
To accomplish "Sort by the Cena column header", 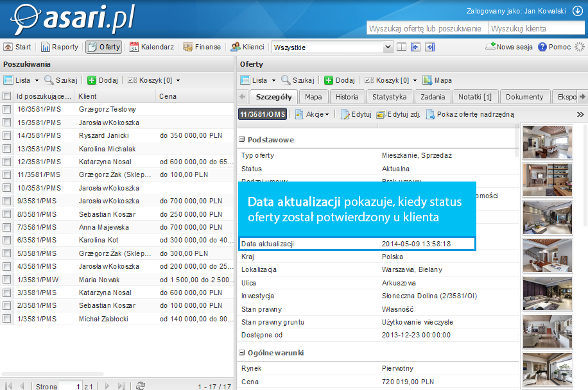I will [195, 96].
